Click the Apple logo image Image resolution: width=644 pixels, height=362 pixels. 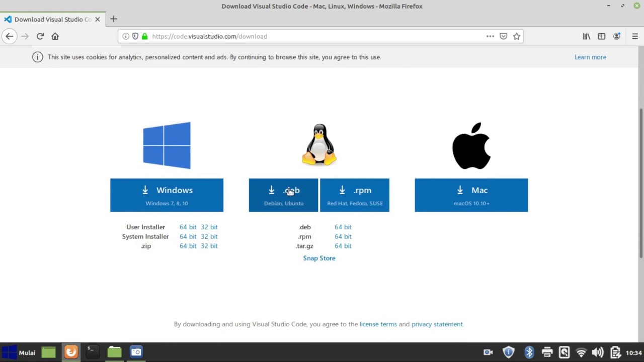[471, 145]
